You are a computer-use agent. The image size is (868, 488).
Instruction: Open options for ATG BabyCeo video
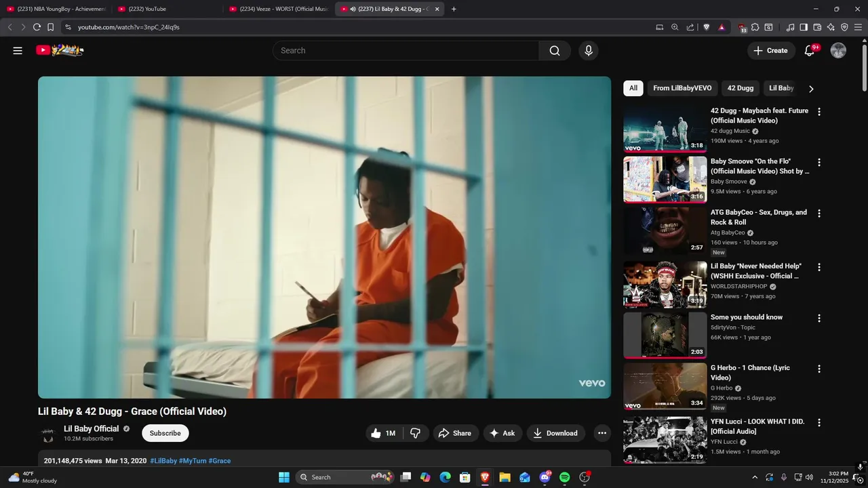(x=819, y=213)
